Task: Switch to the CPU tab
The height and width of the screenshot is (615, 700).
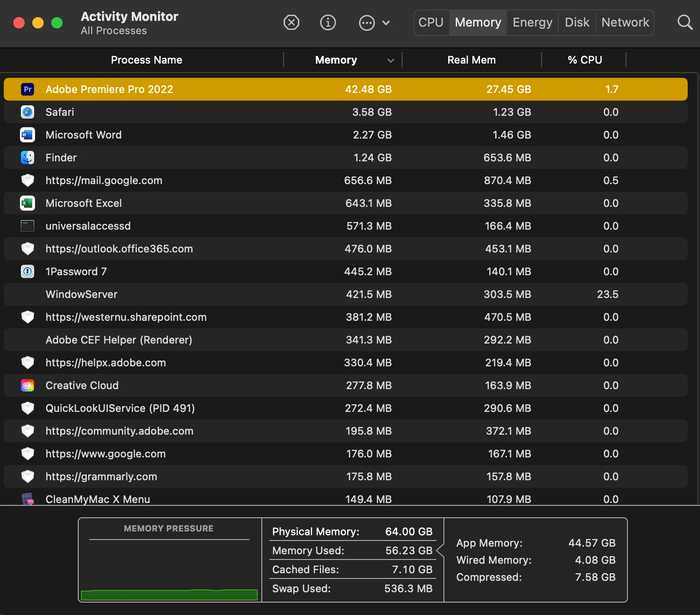Action: pyautogui.click(x=431, y=22)
